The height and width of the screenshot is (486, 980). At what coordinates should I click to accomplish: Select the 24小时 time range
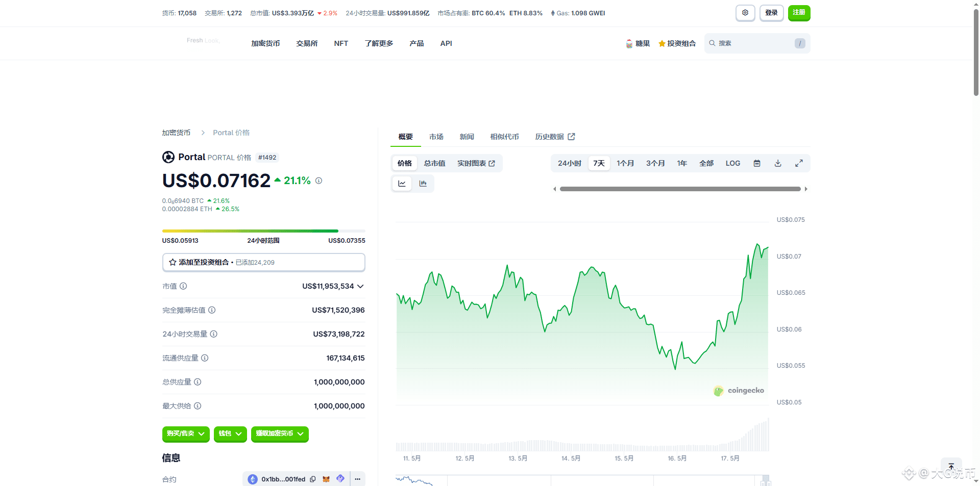click(570, 163)
